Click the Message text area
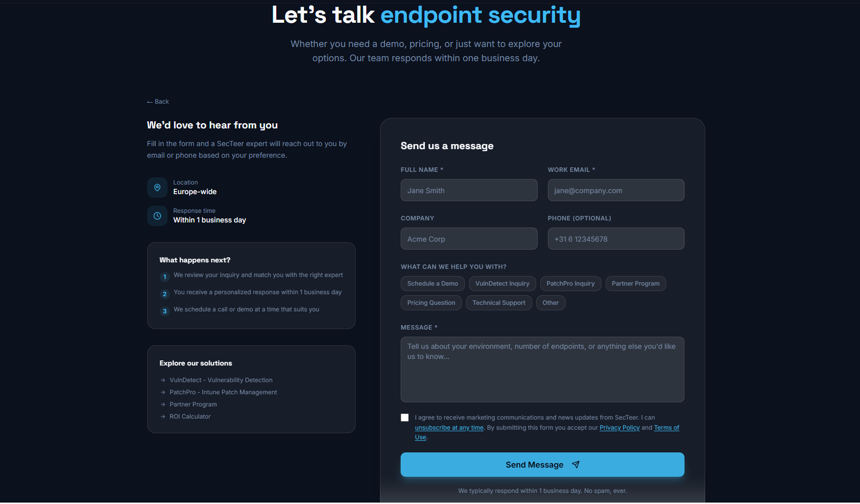 (x=542, y=370)
